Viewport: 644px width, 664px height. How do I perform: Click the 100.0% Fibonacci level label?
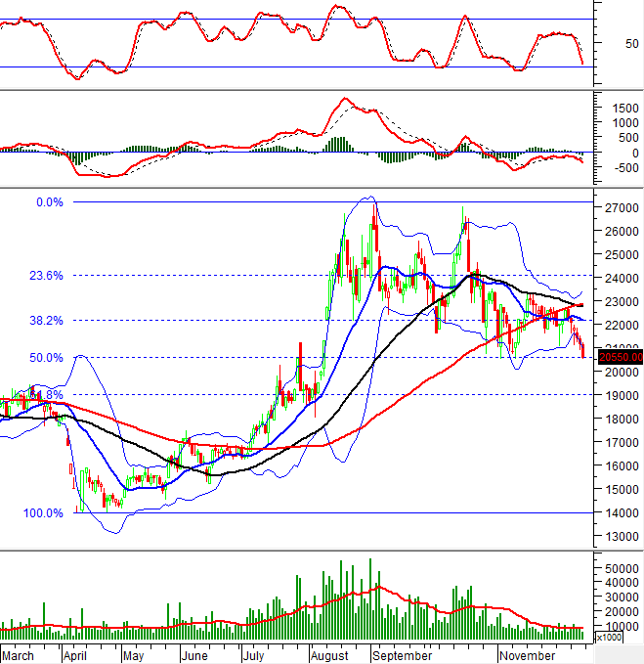point(43,512)
